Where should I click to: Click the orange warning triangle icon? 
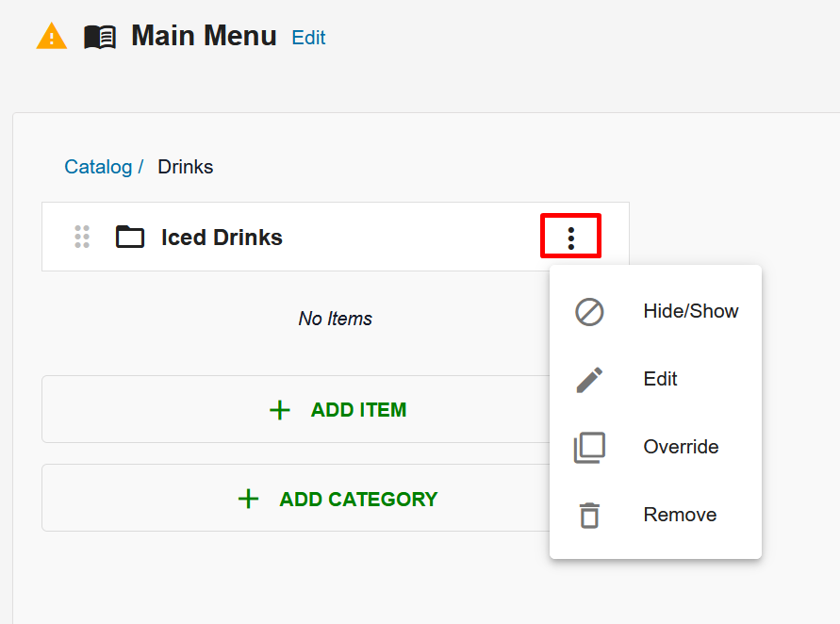(52, 36)
